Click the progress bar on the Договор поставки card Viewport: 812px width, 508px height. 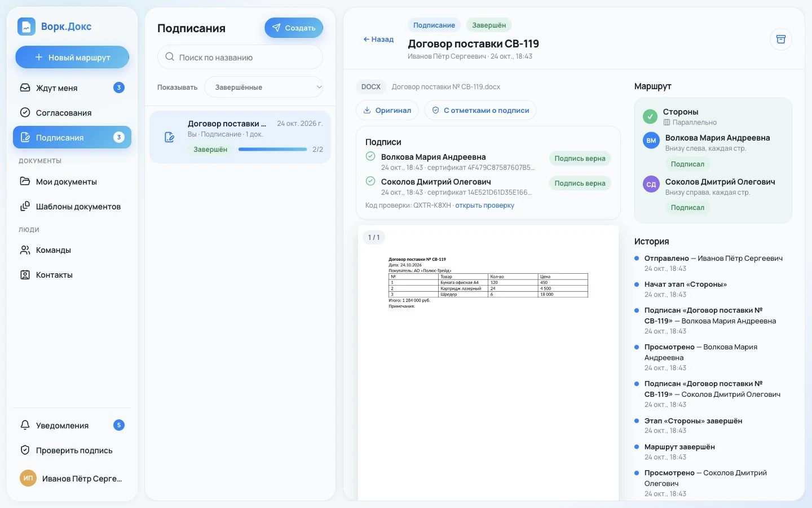[273, 150]
